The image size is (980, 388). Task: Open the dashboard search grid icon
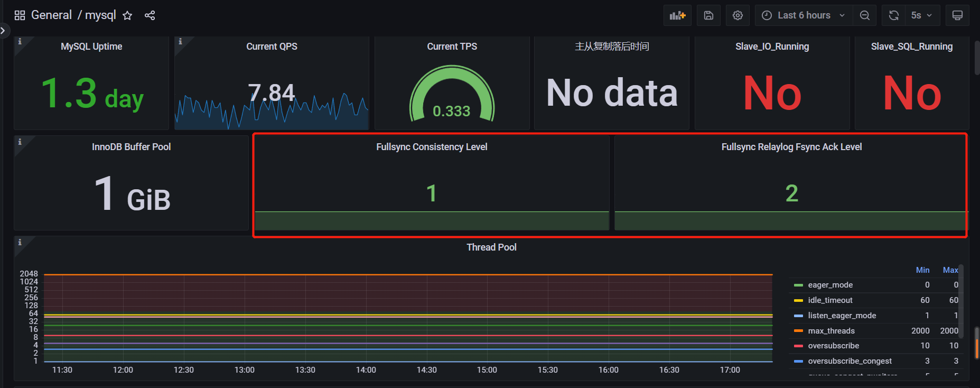click(x=20, y=15)
